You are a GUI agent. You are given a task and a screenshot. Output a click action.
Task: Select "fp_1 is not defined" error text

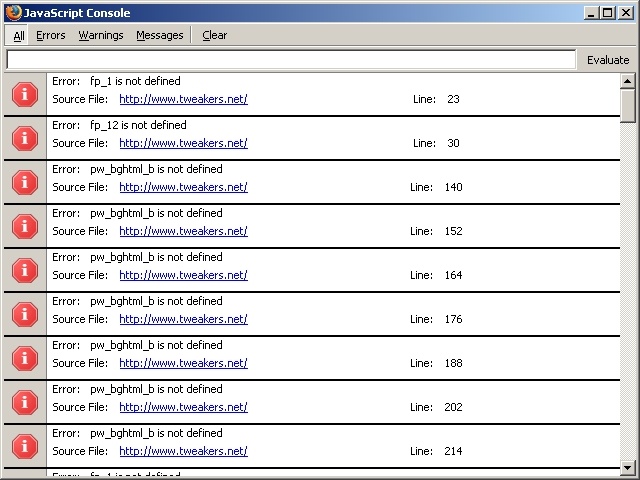click(x=135, y=81)
